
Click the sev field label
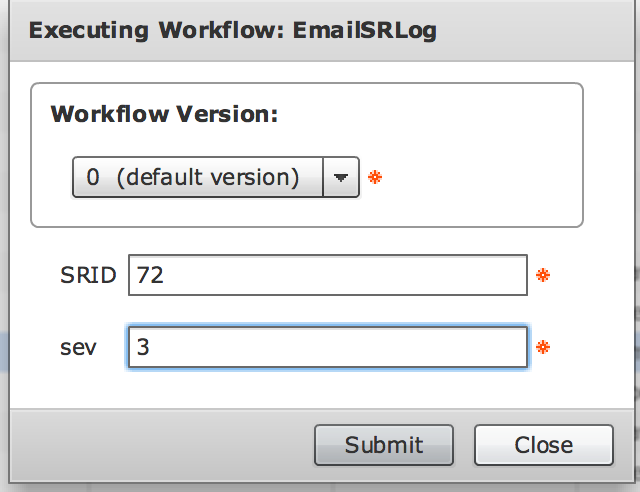pyautogui.click(x=78, y=348)
